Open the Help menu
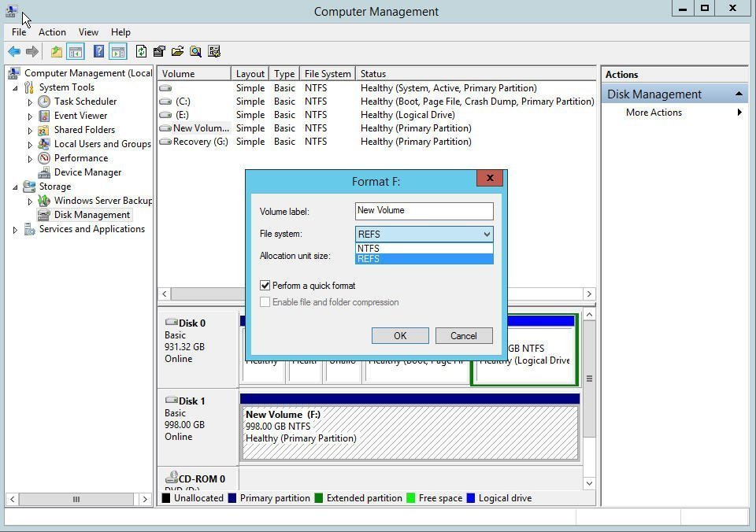The width and height of the screenshot is (756, 532). (120, 31)
